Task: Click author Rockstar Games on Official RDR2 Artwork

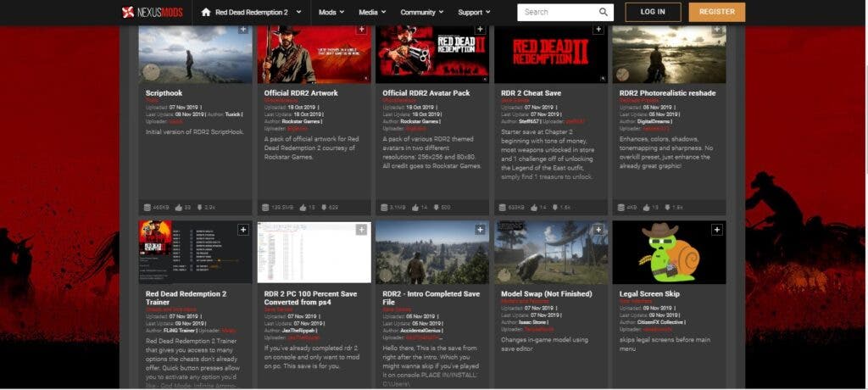Action: [x=303, y=121]
